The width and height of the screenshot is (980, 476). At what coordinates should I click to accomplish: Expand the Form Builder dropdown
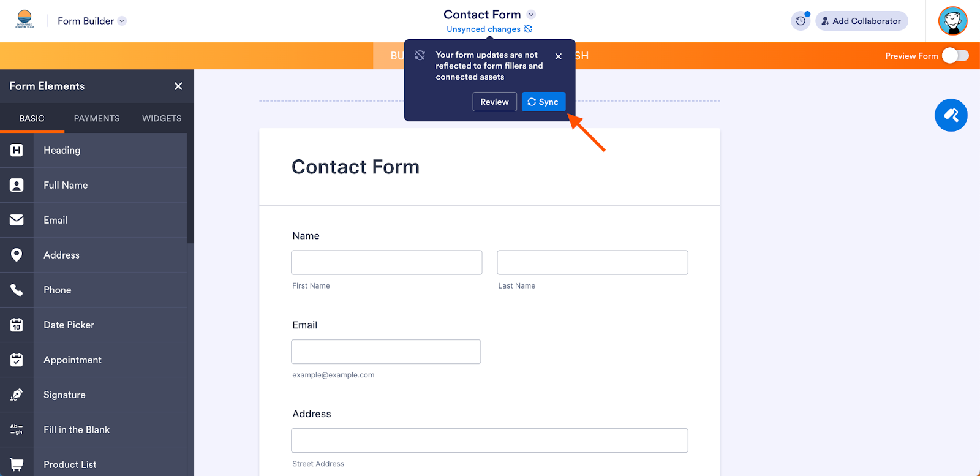pos(122,21)
